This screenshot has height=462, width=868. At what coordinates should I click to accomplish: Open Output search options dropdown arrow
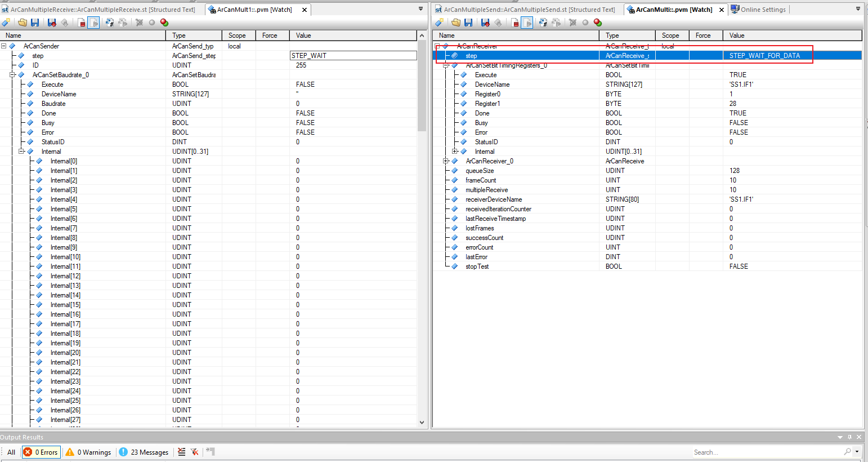[x=857, y=452]
